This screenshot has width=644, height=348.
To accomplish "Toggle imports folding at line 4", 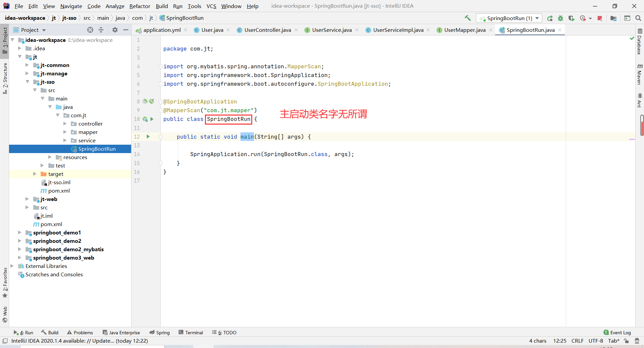I will [161, 66].
